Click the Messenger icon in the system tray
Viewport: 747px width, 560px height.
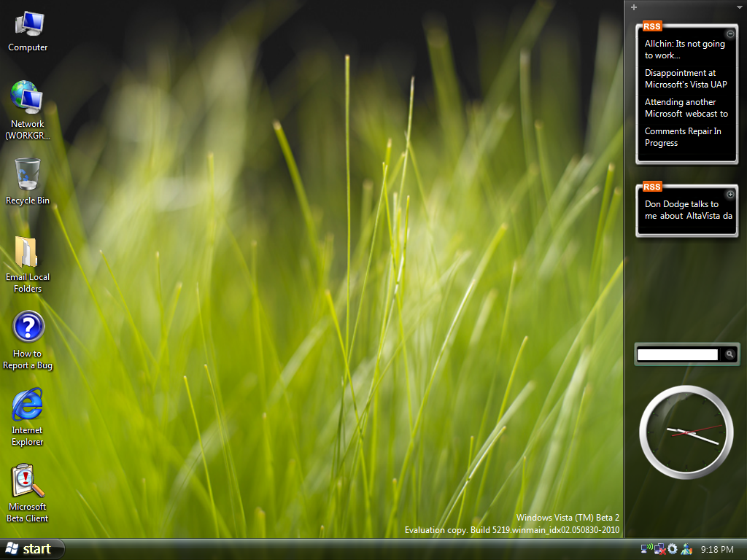[x=686, y=549]
